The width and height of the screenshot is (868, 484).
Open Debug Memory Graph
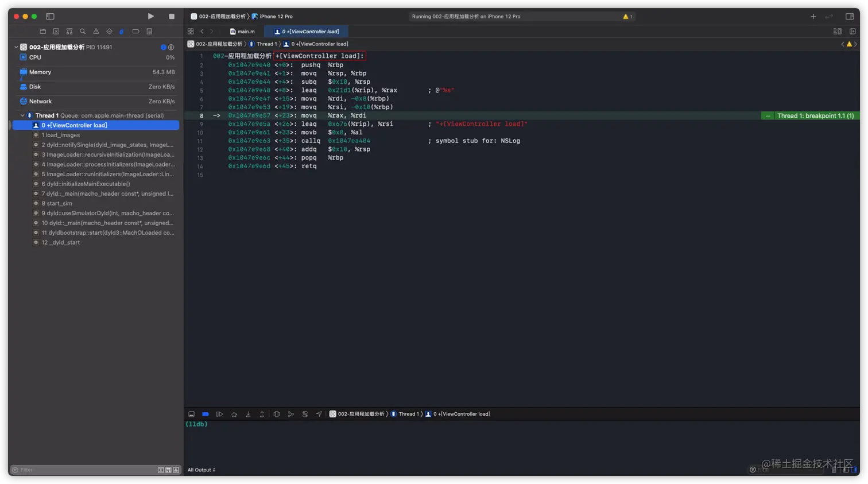[291, 414]
